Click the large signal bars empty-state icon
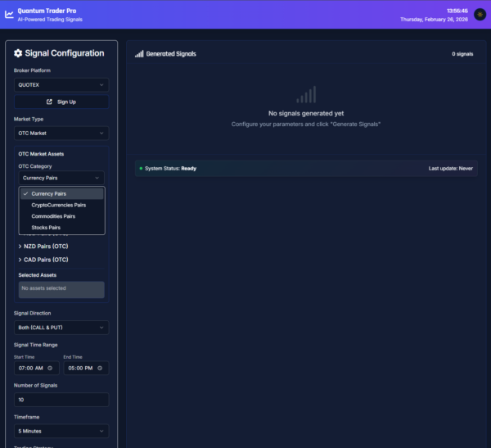Viewport: 491px width, 448px height. click(306, 96)
